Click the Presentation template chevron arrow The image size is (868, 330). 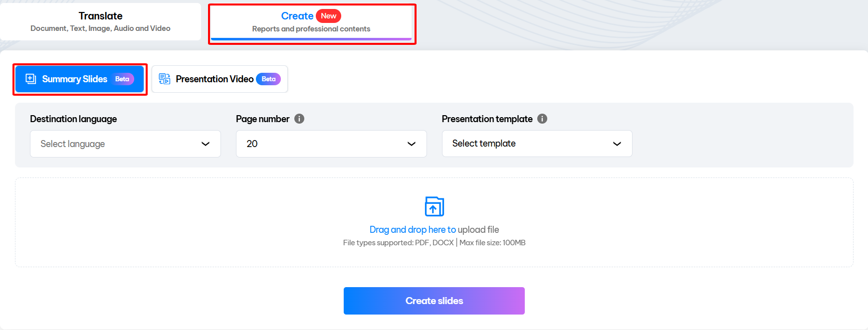(617, 144)
